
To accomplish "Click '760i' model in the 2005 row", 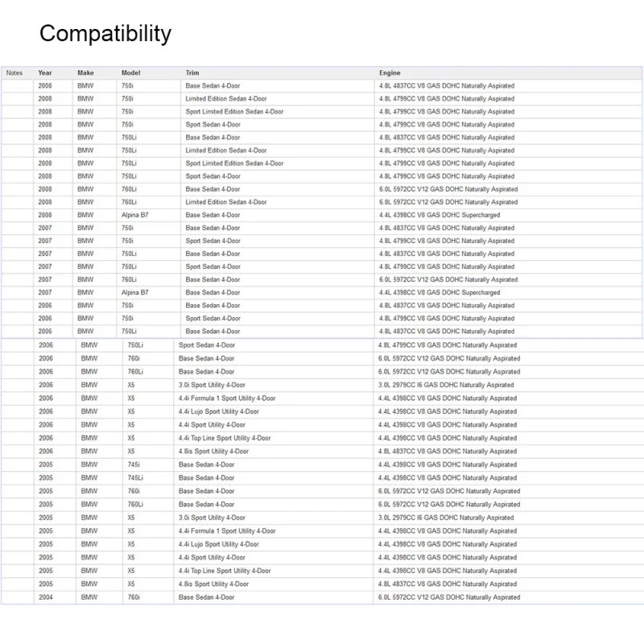I will (134, 491).
